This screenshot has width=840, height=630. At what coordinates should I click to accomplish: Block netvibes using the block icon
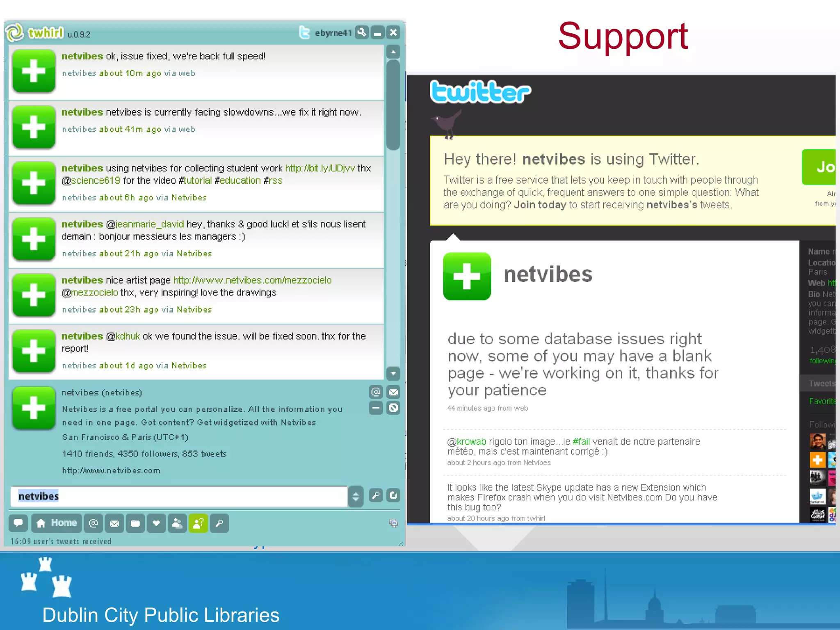pyautogui.click(x=393, y=408)
